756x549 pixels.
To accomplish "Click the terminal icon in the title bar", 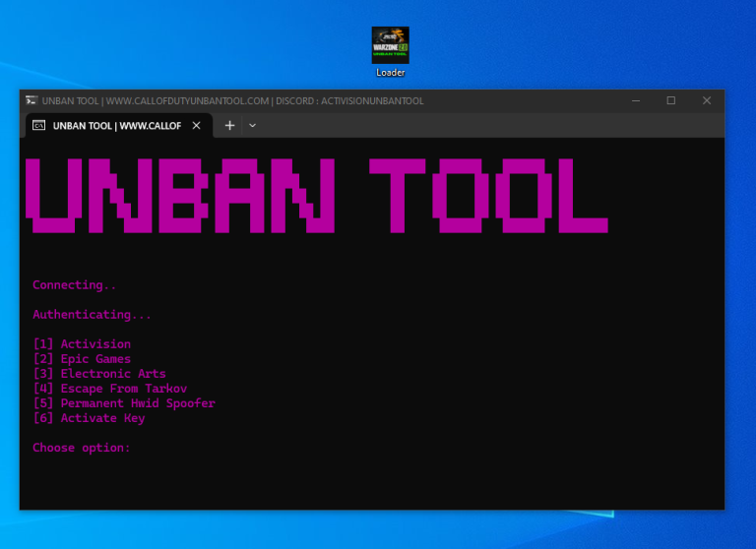I will (31, 100).
